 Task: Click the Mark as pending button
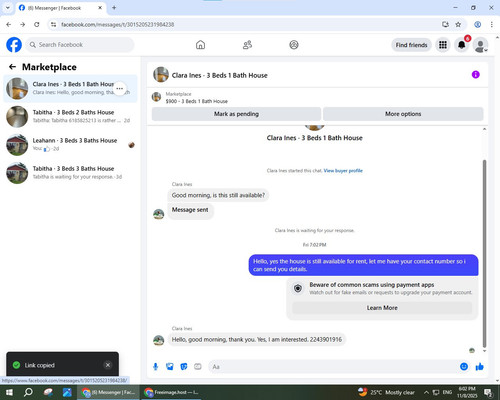coord(236,114)
